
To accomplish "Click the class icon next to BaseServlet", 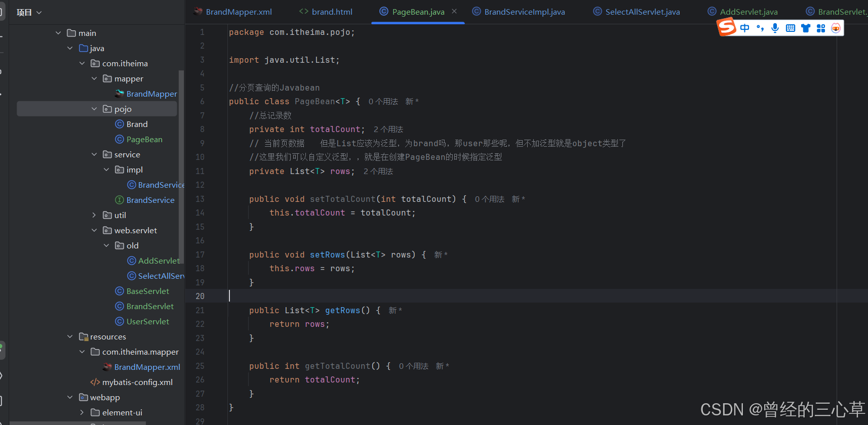I will click(x=120, y=291).
